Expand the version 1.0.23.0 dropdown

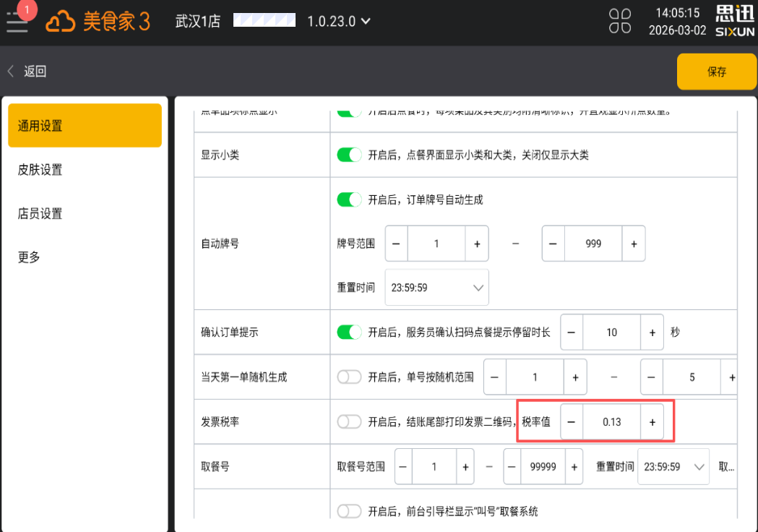tap(339, 21)
